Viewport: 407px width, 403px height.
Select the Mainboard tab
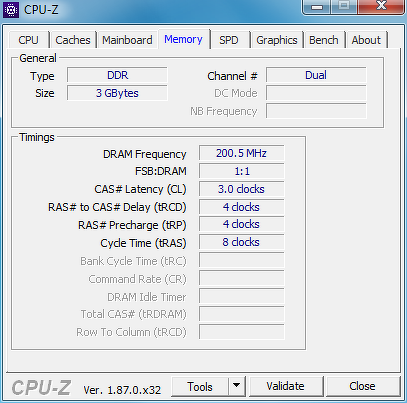[127, 40]
